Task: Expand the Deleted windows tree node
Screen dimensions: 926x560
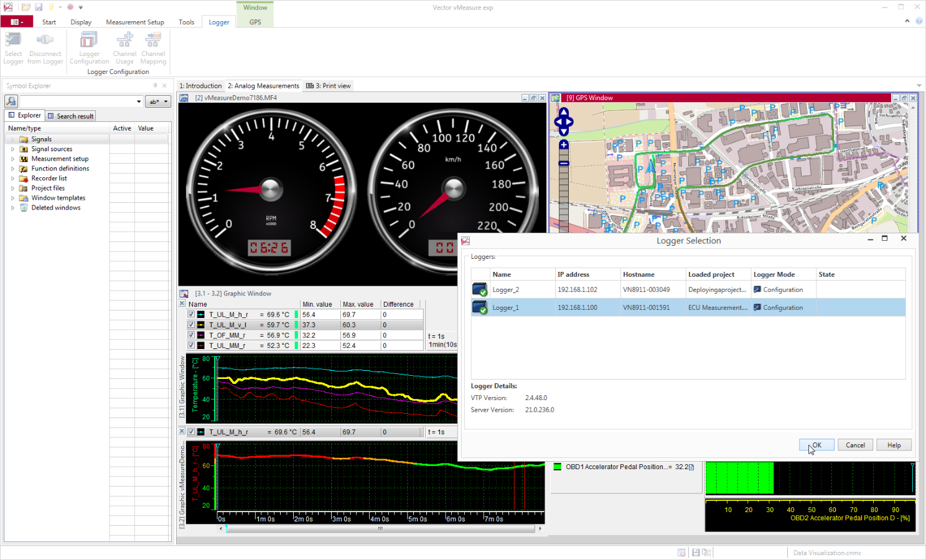Action: pos(12,208)
